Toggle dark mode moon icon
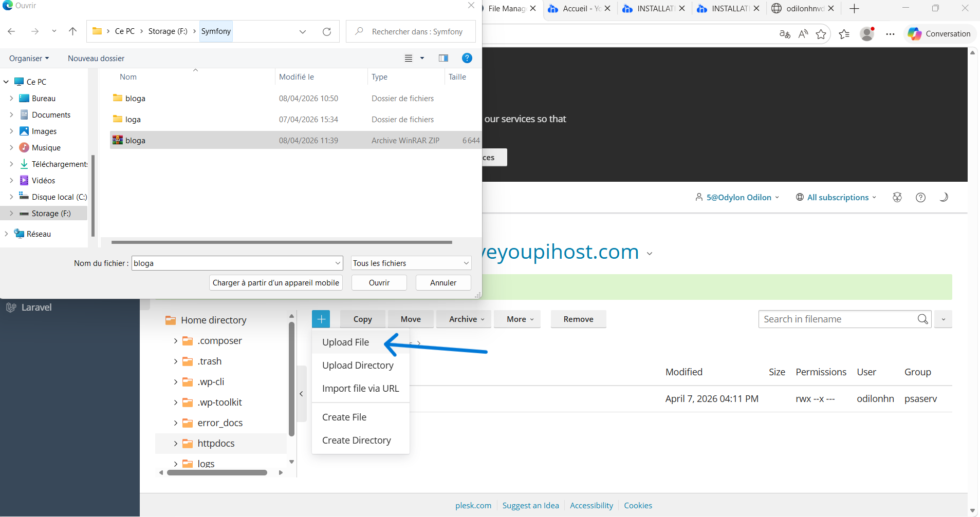980x517 pixels. click(944, 197)
